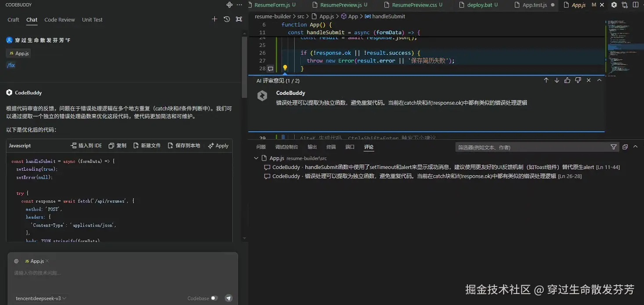644x305 pixels.
Task: Open the Unit Test tab
Action: tap(92, 19)
